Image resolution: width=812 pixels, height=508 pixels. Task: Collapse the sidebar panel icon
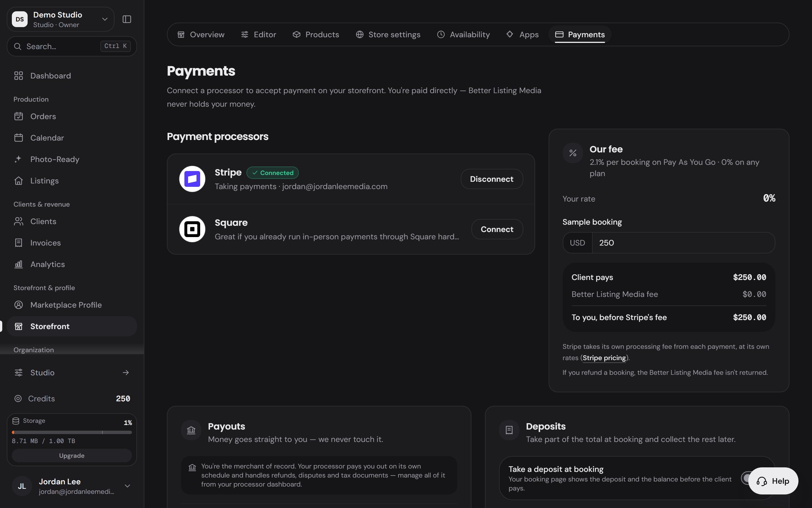click(x=127, y=19)
